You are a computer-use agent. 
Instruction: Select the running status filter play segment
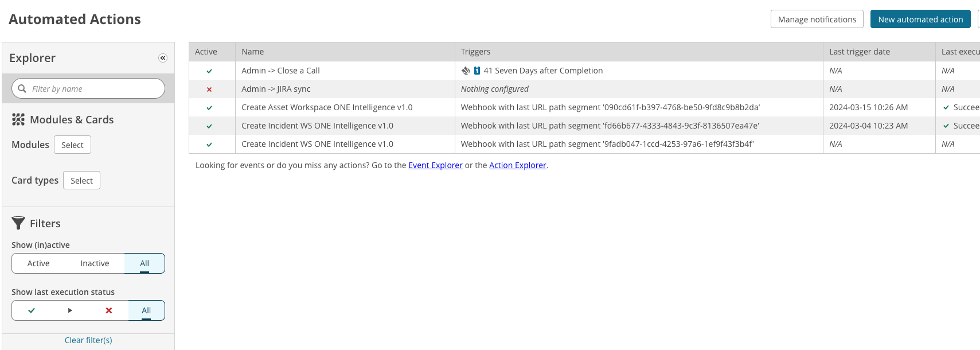click(69, 310)
